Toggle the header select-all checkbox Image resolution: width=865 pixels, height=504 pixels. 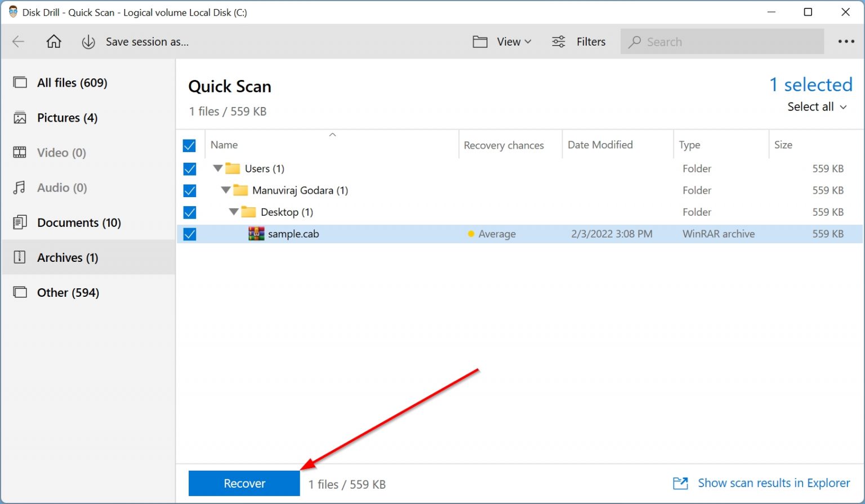click(190, 146)
